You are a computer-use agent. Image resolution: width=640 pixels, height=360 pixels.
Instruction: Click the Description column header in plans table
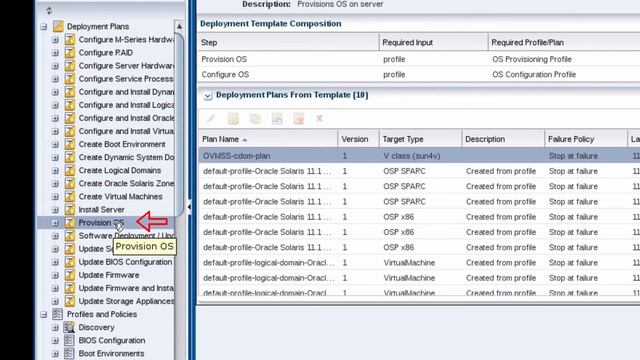point(503,139)
